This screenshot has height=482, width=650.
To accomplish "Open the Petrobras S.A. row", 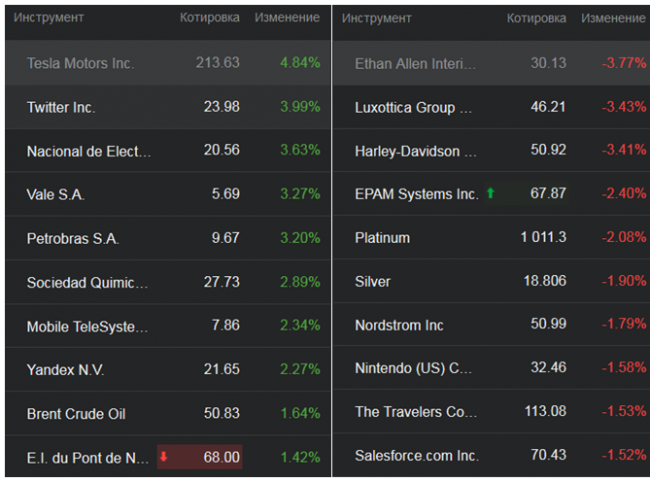I will (x=72, y=238).
